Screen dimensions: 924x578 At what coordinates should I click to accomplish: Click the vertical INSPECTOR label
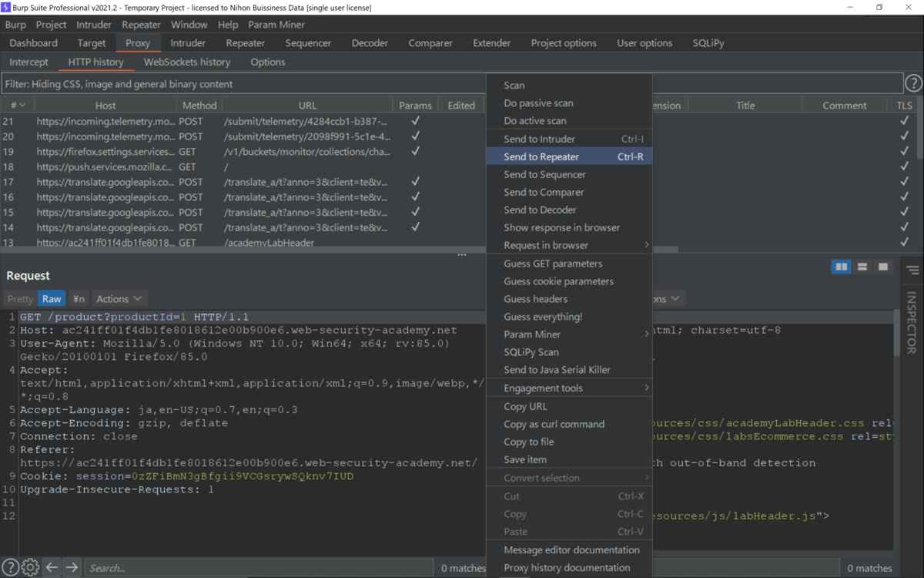coord(912,322)
